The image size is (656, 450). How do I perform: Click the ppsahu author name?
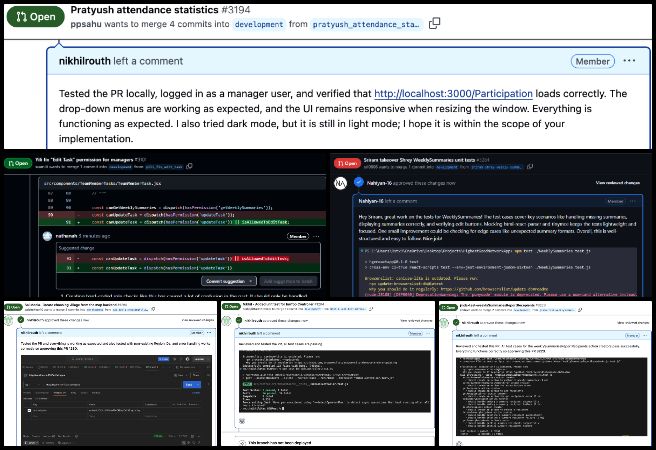pyautogui.click(x=86, y=24)
